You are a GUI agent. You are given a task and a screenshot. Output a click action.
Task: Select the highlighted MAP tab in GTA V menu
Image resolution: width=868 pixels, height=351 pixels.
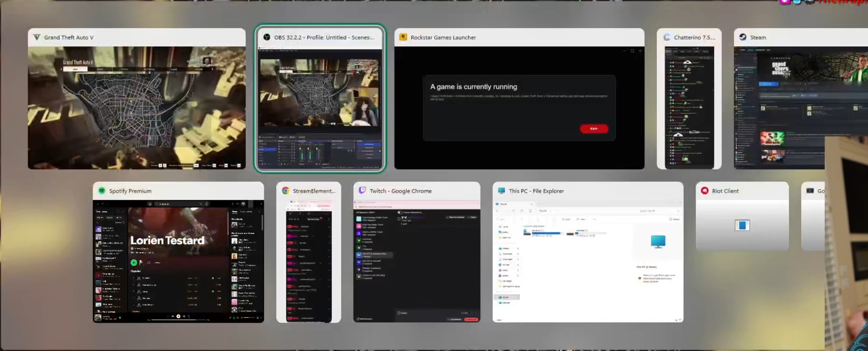tap(76, 69)
